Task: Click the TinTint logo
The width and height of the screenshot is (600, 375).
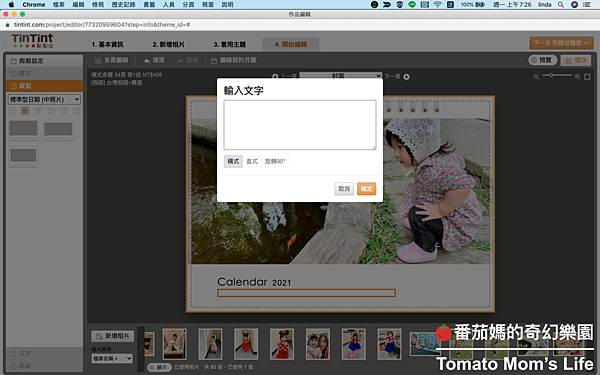Action: (x=32, y=41)
